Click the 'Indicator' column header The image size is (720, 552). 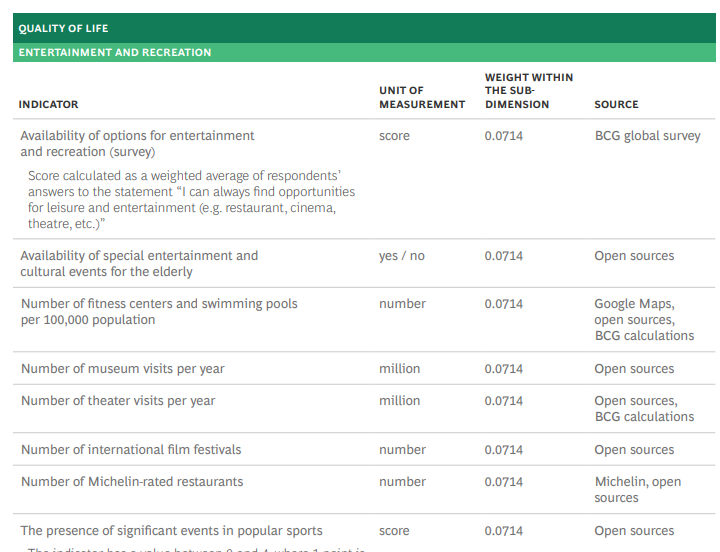(x=48, y=104)
